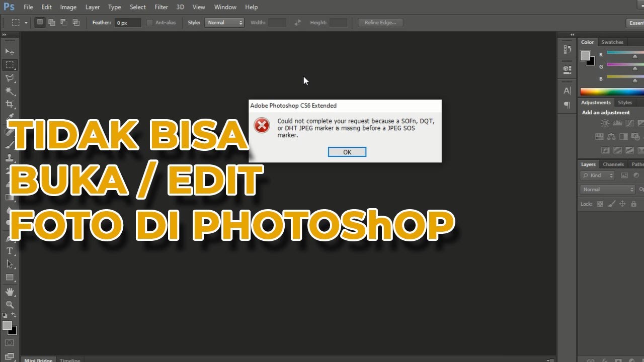This screenshot has width=644, height=362.
Task: Open the History panel icon
Action: point(567,49)
